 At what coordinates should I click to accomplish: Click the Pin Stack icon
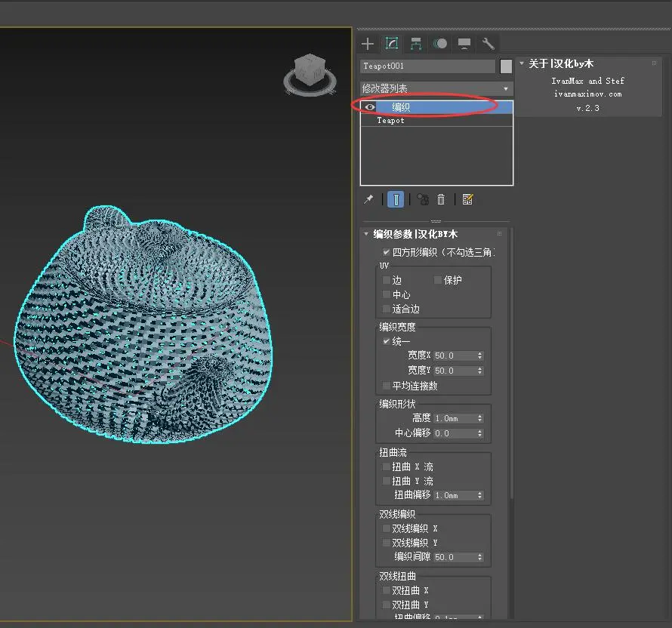(368, 199)
